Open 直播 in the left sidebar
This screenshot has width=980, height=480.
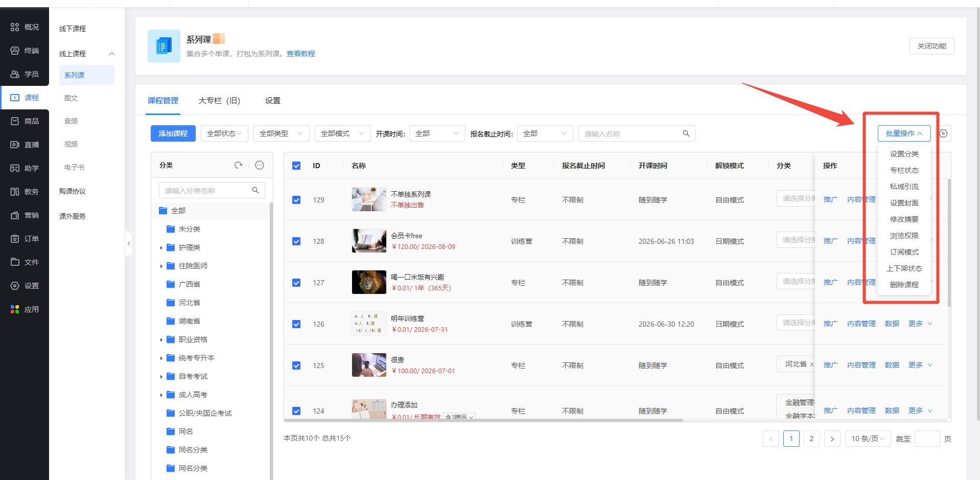[x=25, y=145]
